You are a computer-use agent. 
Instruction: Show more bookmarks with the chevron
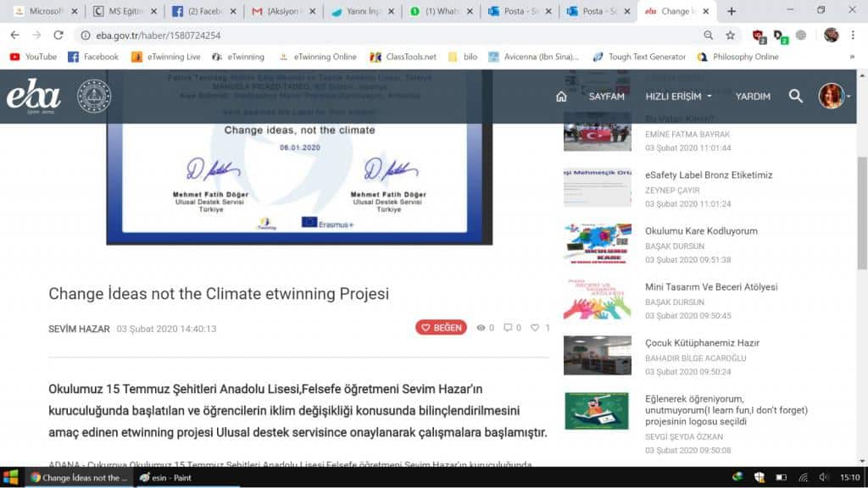(852, 57)
